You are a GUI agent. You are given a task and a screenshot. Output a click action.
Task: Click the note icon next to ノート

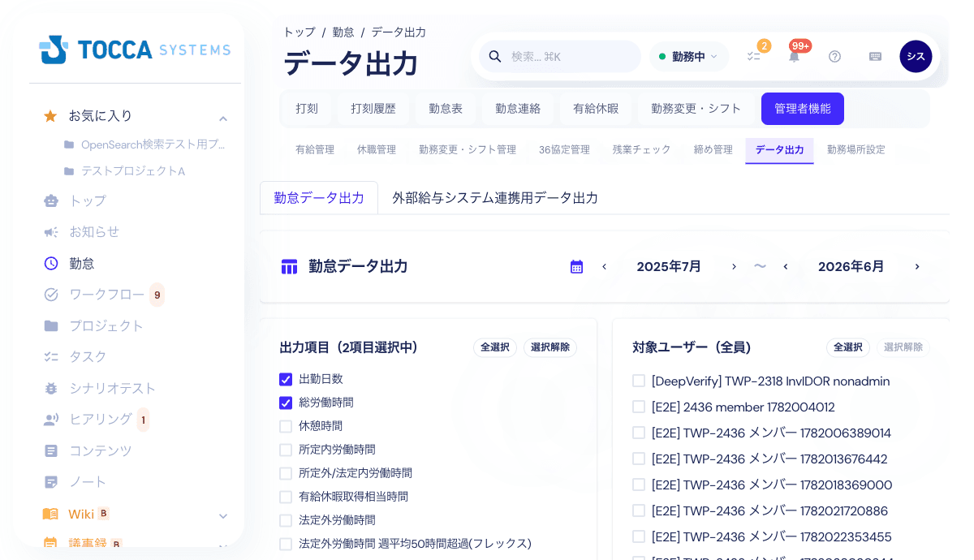coord(51,482)
